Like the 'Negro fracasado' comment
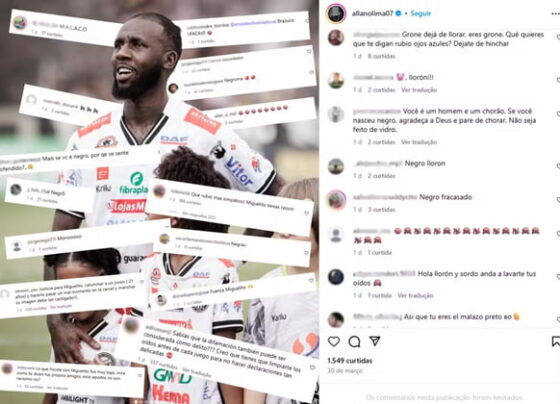The width and height of the screenshot is (560, 404). click(x=558, y=200)
